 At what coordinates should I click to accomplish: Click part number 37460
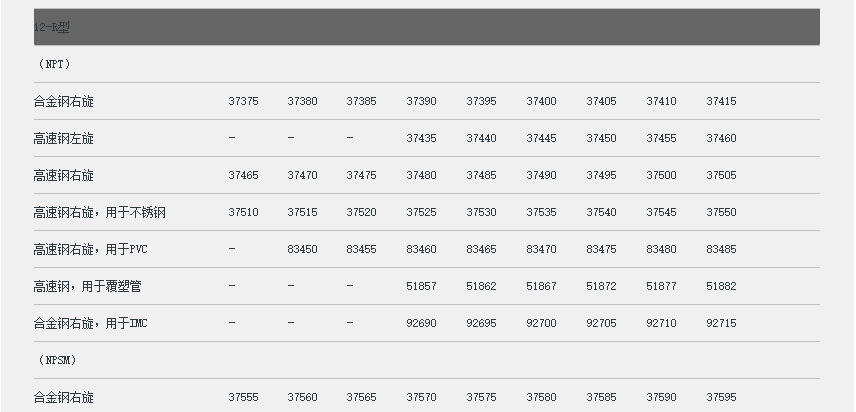tap(721, 138)
